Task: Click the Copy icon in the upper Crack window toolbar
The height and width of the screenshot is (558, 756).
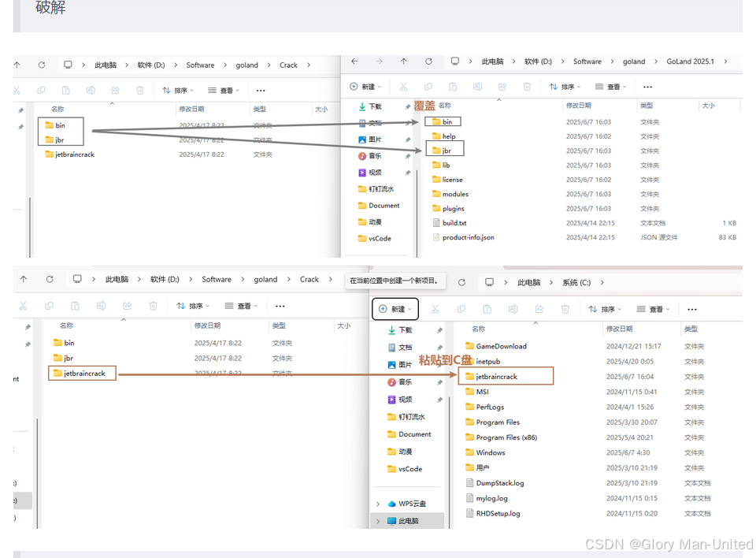Action: [41, 91]
